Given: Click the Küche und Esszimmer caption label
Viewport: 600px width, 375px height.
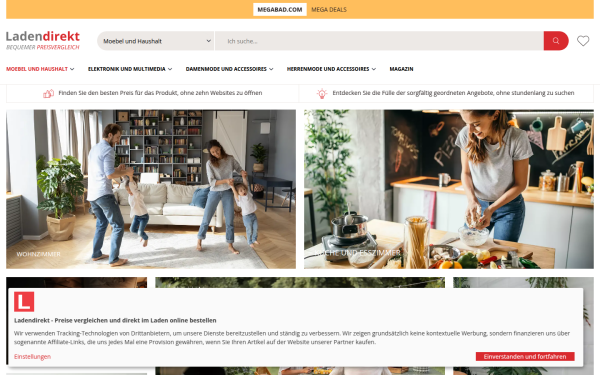Looking at the screenshot, I should [357, 253].
